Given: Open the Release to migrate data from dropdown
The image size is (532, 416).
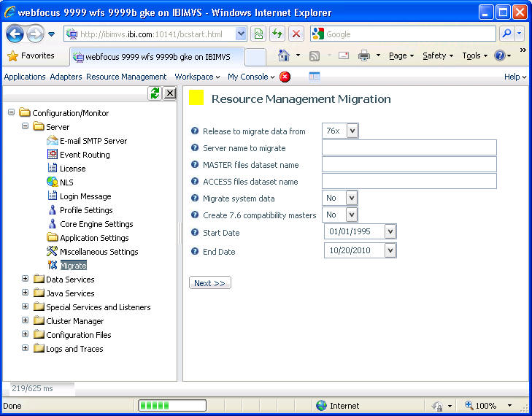Looking at the screenshot, I should [352, 131].
